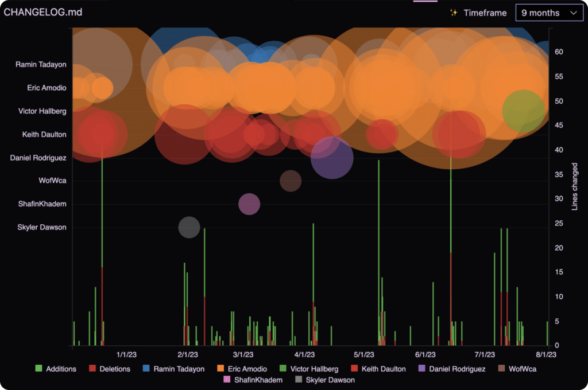This screenshot has height=390, width=588.
Task: Toggle Deletions series in the legend
Action: pos(109,369)
